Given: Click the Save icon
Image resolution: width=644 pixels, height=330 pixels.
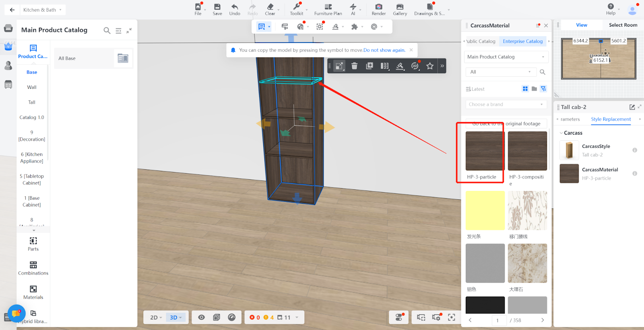Looking at the screenshot, I should point(217,7).
